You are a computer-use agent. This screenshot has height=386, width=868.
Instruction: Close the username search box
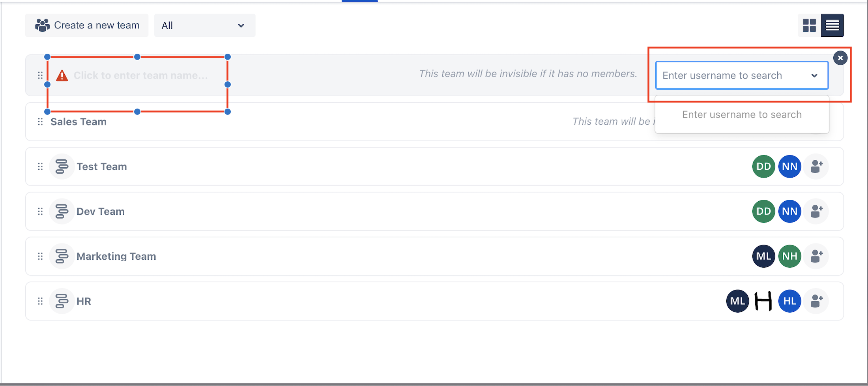click(x=840, y=58)
